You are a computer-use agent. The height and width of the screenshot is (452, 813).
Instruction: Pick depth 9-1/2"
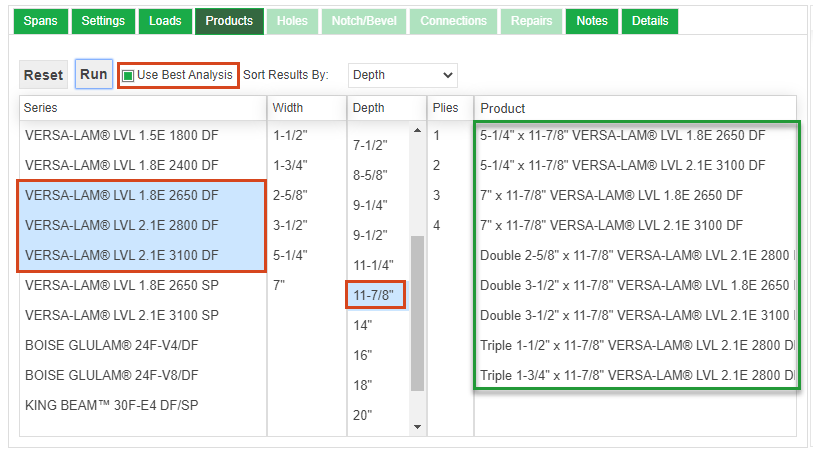(x=379, y=236)
